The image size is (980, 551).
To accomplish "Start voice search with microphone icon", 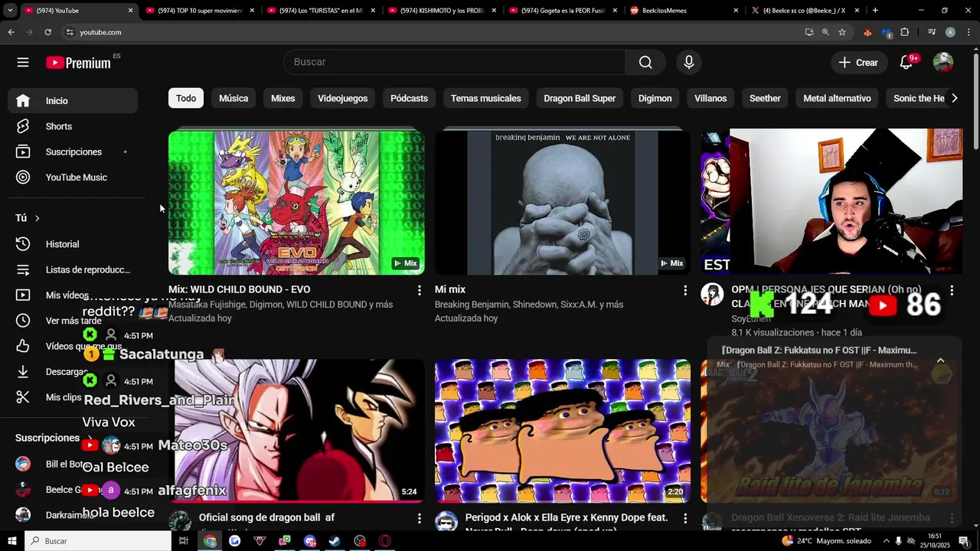I will pos(689,62).
